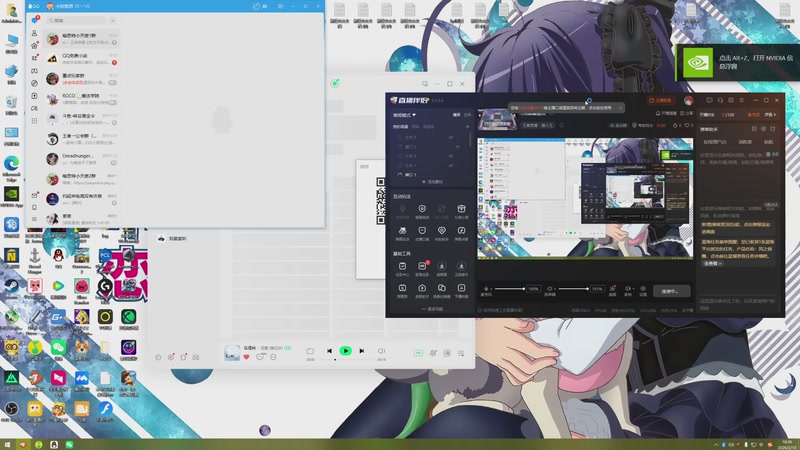Select 横屏 landscape option in 直播伴侣
This screenshot has height=450, width=800.
[457, 115]
